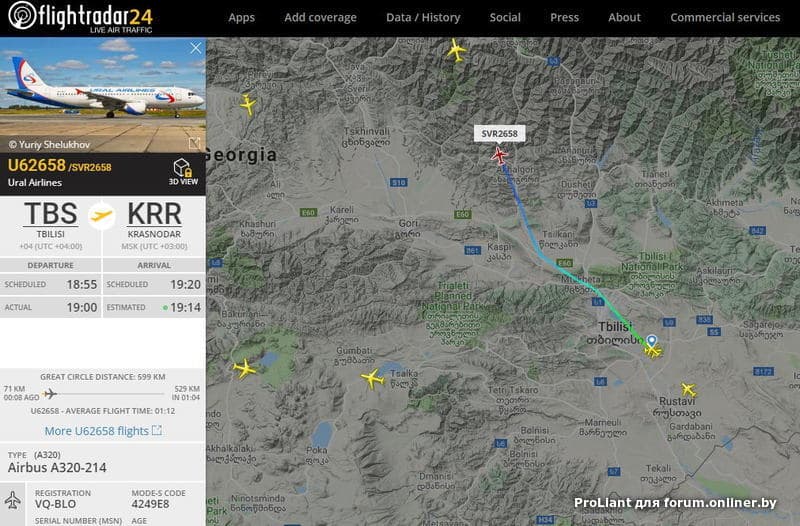
Task: Click the flight progress bar plane marker
Action: pos(49,393)
